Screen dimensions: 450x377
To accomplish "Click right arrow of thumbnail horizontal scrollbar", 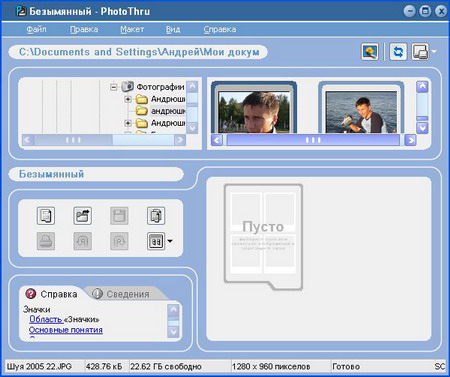I will click(410, 140).
